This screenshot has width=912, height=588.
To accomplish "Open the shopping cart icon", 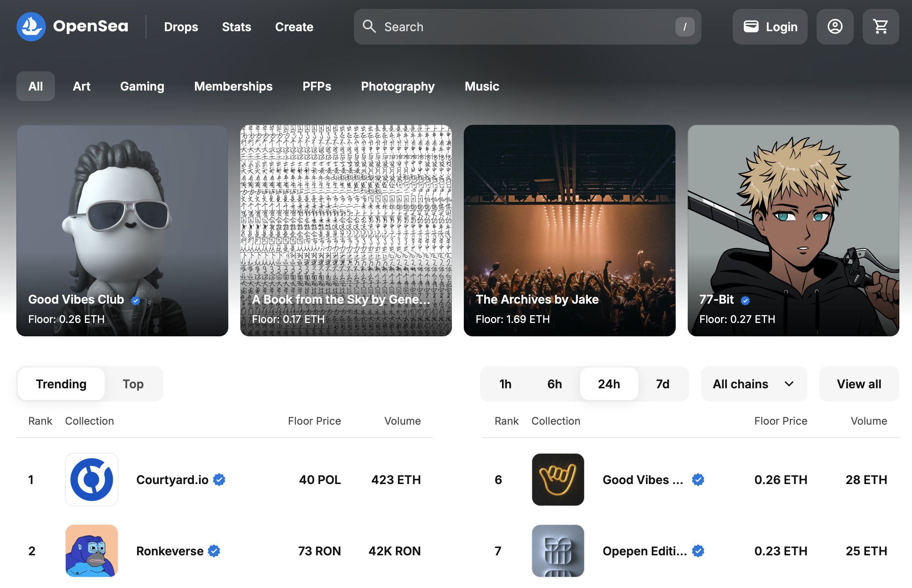I will [880, 27].
